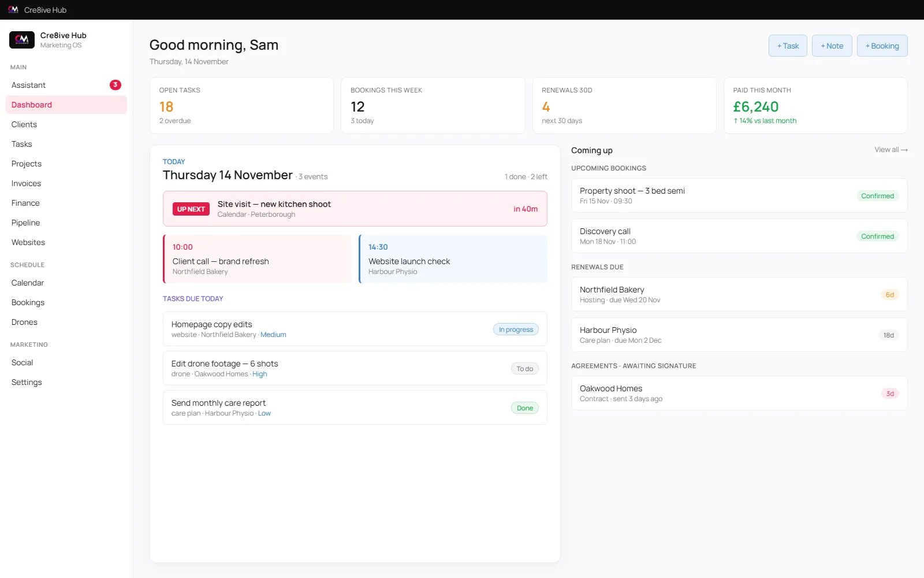Open the Up Next site visit event
This screenshot has width=924, height=578.
[x=355, y=209]
